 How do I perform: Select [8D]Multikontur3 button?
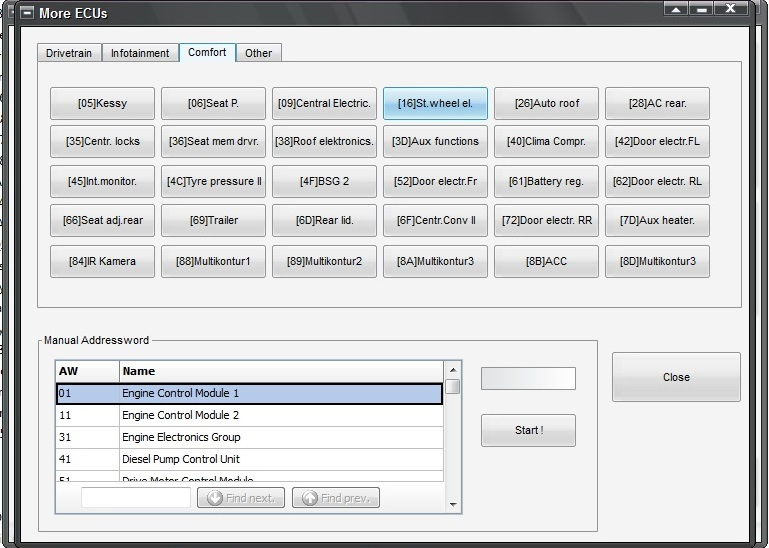pos(657,261)
